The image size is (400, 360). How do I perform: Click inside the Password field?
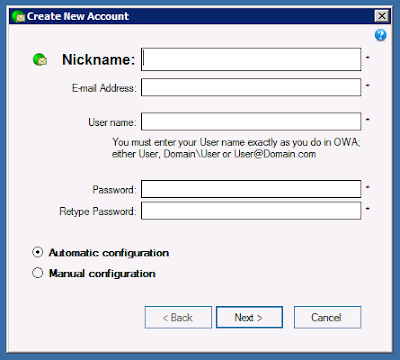[x=251, y=189]
